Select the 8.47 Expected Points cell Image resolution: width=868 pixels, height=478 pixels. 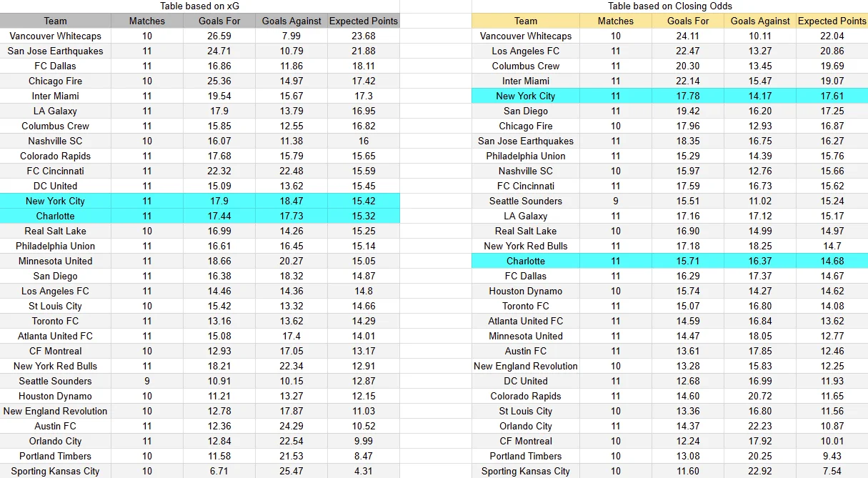pyautogui.click(x=364, y=456)
